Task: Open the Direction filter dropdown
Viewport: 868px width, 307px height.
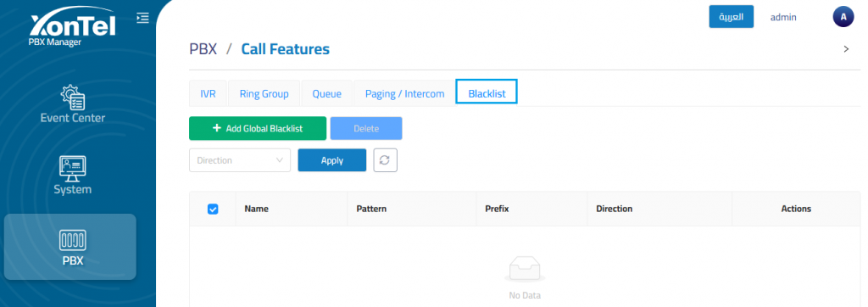Action: point(240,160)
